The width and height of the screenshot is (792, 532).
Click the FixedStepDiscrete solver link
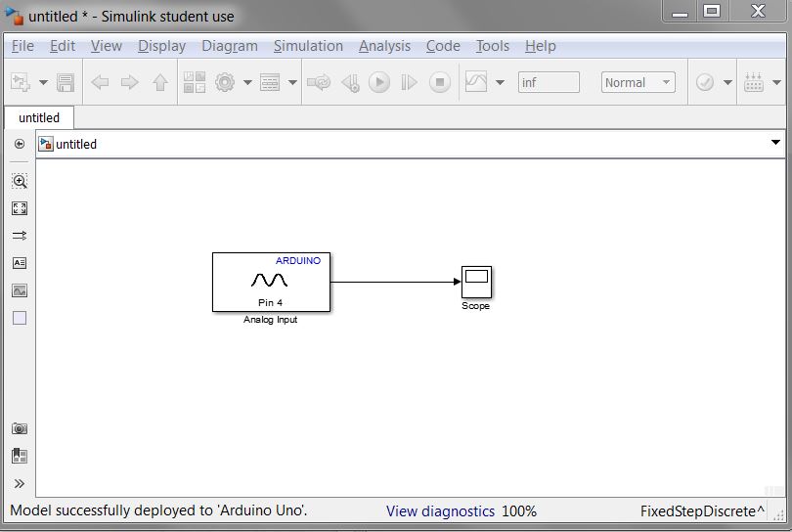pyautogui.click(x=702, y=510)
